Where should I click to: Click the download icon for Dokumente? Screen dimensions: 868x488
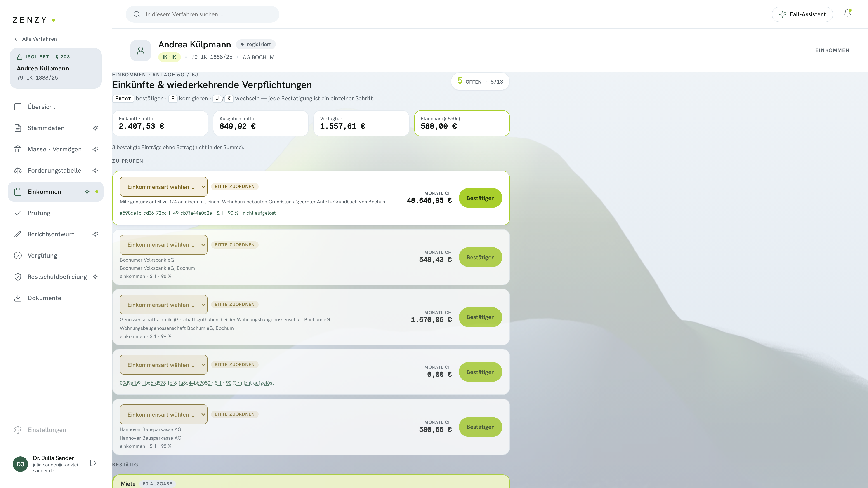click(x=18, y=298)
